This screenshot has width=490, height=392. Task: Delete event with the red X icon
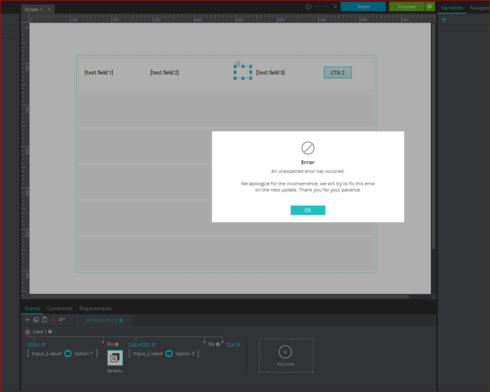pyautogui.click(x=53, y=320)
